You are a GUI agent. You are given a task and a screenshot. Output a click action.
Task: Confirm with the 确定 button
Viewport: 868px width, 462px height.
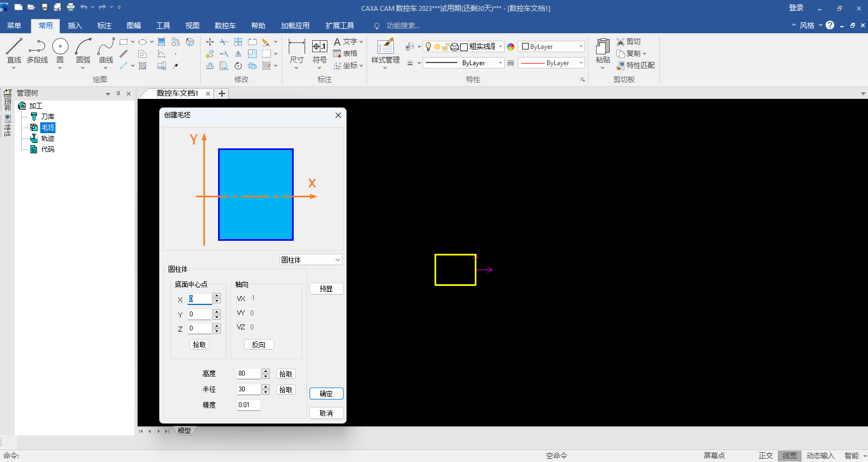(x=326, y=394)
